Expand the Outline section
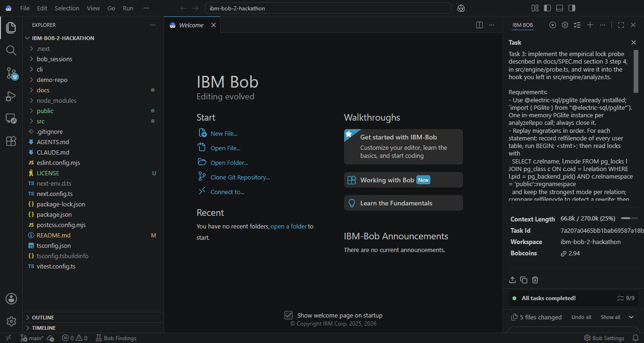This screenshot has width=644, height=343. pyautogui.click(x=93, y=318)
